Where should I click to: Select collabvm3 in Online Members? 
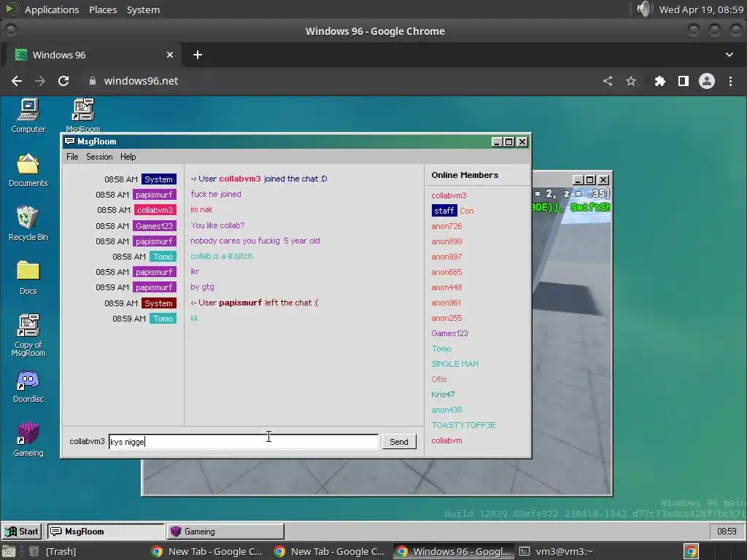point(449,195)
